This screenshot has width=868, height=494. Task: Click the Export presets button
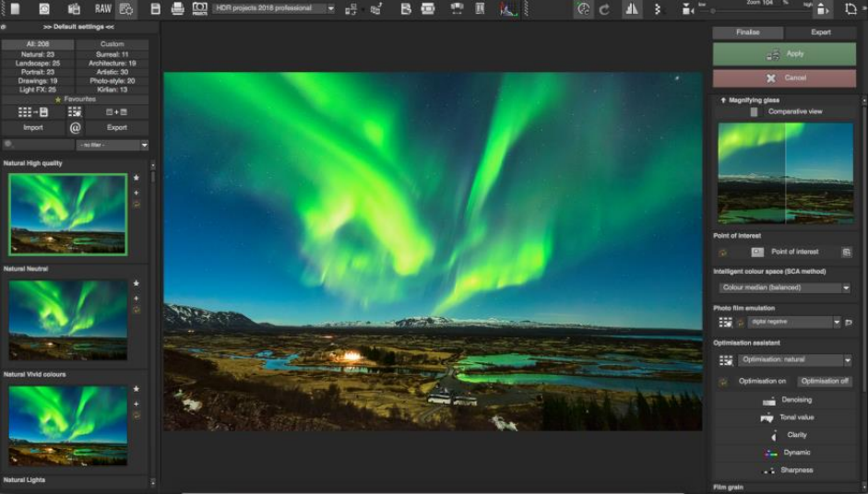click(x=117, y=128)
